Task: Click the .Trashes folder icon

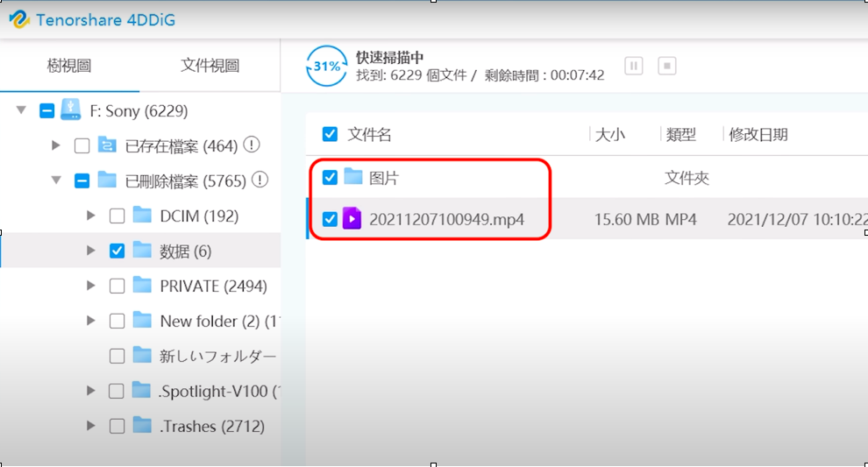Action: (x=142, y=425)
